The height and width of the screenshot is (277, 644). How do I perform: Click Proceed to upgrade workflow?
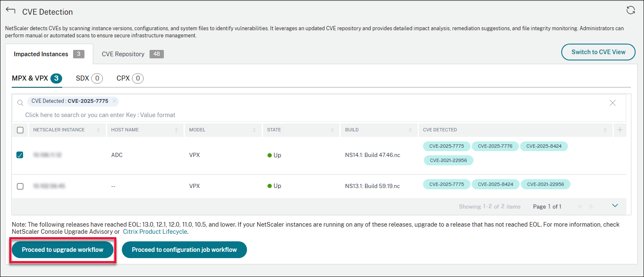(63, 250)
